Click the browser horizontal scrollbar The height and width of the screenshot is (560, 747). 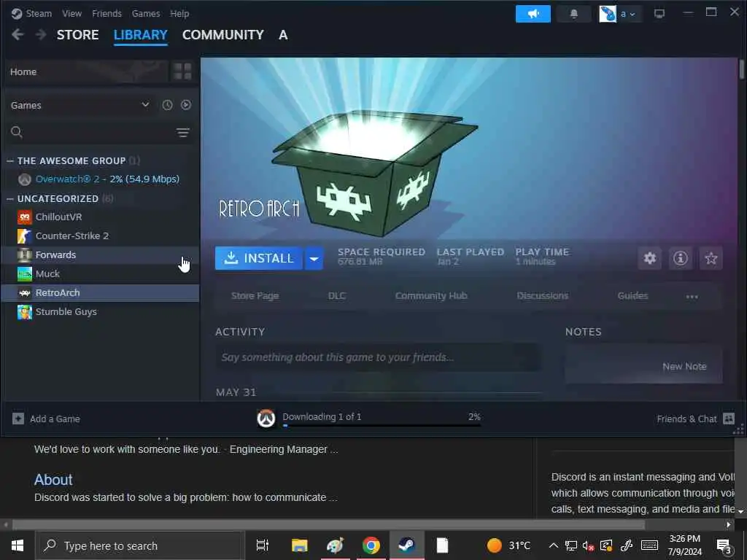click(328, 525)
